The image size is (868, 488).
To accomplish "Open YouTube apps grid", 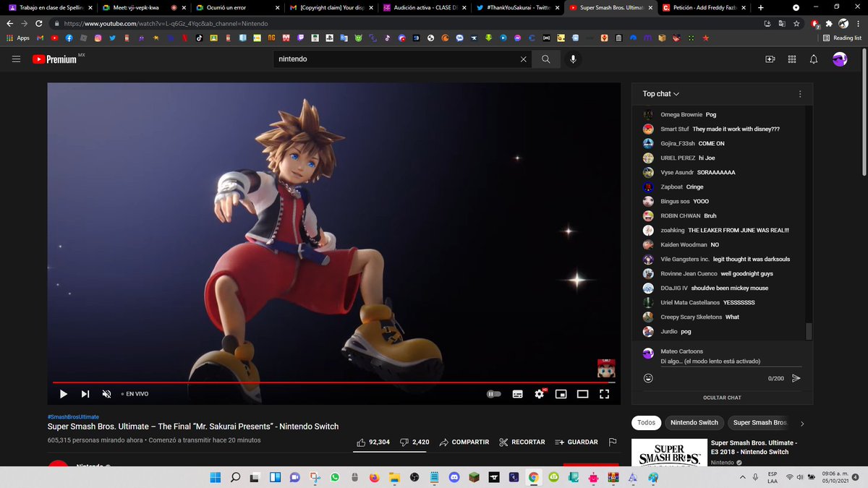I will click(x=792, y=59).
